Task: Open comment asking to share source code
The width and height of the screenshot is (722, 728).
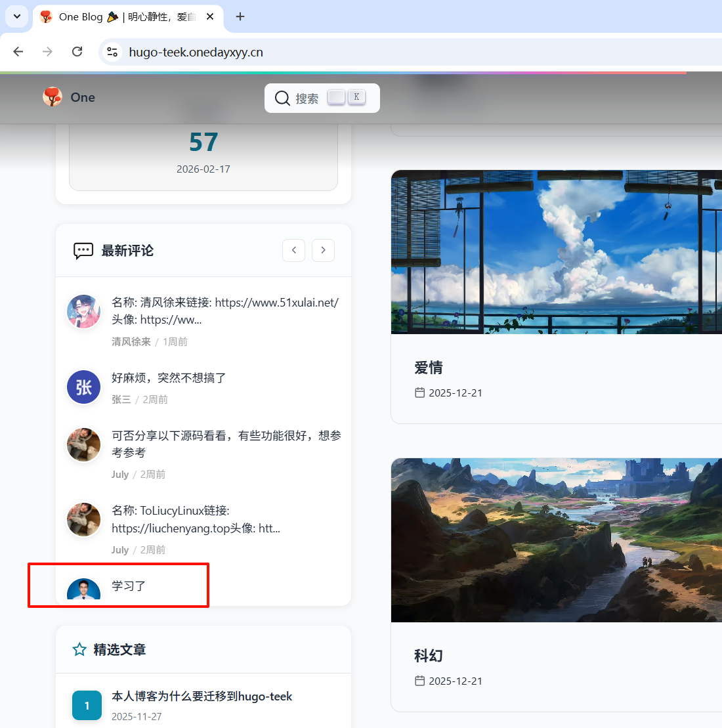Action: pos(226,444)
